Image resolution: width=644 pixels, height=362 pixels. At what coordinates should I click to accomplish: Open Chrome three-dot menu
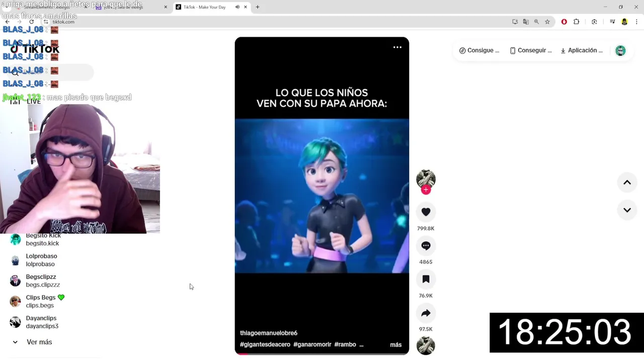pyautogui.click(x=637, y=22)
